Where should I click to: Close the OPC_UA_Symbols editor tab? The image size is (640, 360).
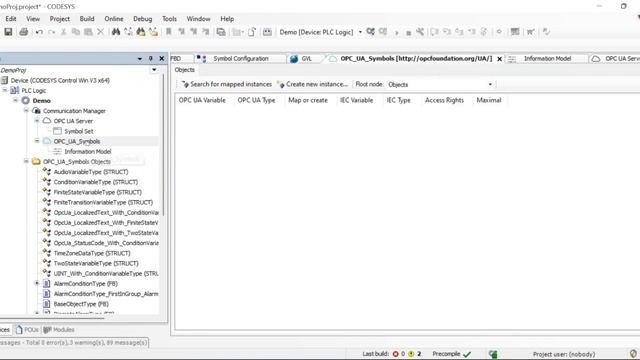pos(499,59)
